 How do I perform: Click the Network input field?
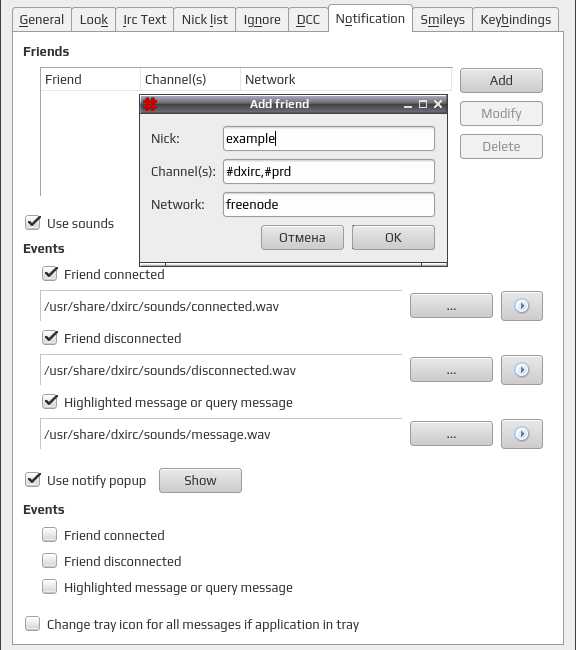tap(328, 204)
